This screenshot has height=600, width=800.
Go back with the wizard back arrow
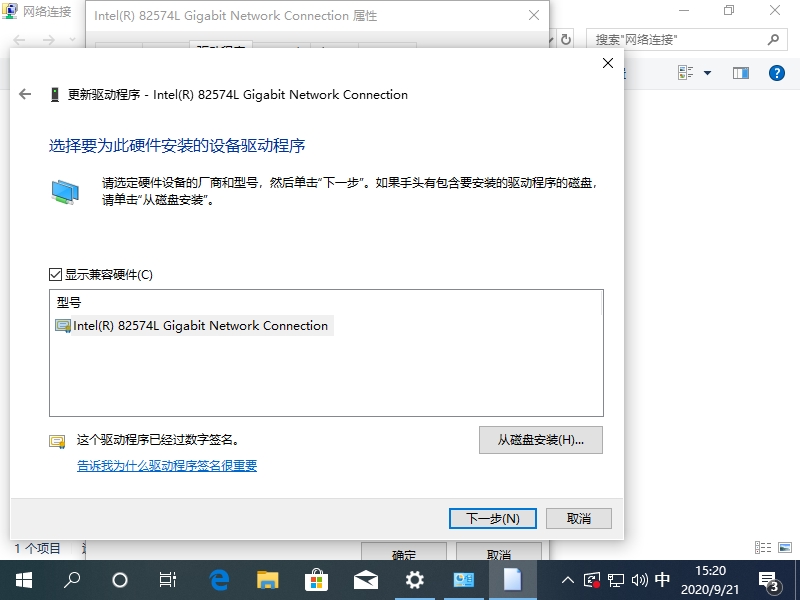[25, 94]
